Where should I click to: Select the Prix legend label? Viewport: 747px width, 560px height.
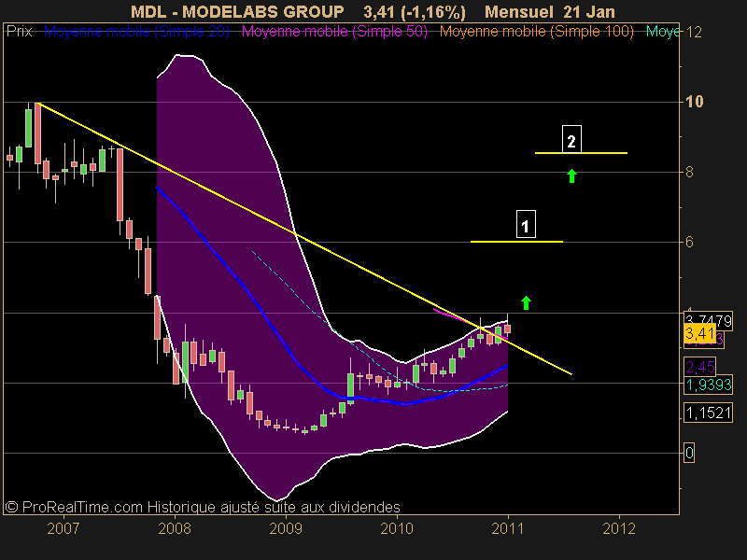click(19, 32)
